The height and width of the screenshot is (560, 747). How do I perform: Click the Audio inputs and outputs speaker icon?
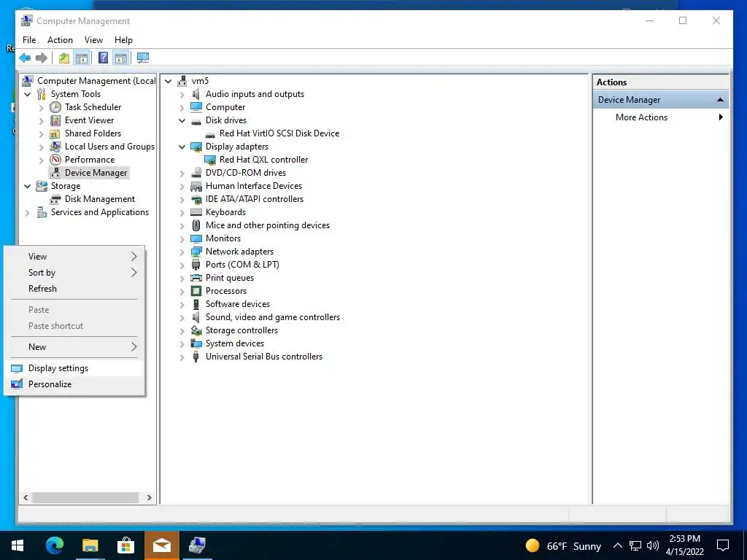tap(196, 94)
